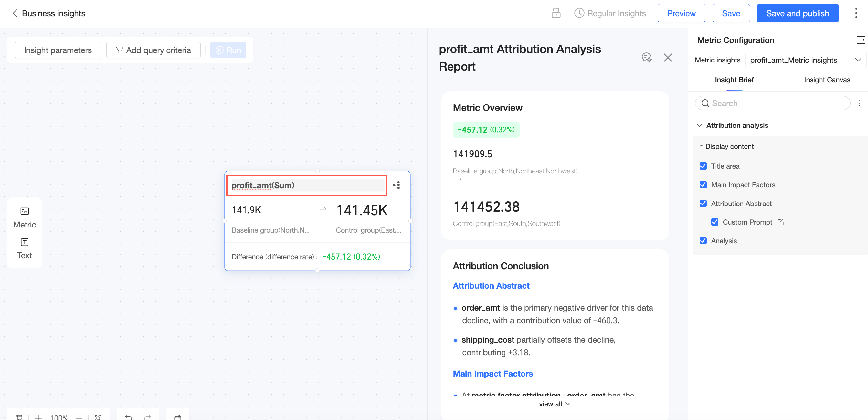Uncheck the Title area checkbox
The width and height of the screenshot is (868, 420).
[x=703, y=166]
